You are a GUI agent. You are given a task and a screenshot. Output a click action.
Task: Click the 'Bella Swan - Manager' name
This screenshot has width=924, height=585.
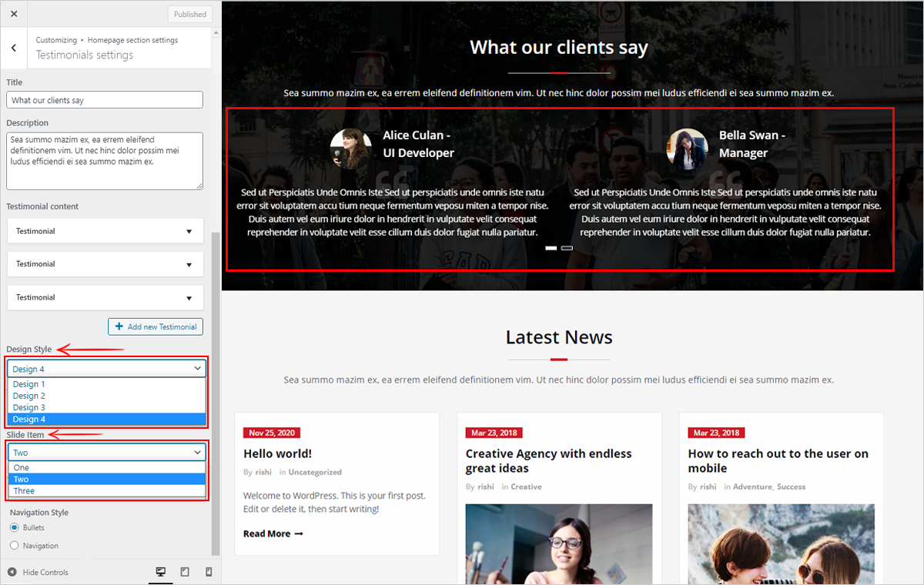point(752,144)
